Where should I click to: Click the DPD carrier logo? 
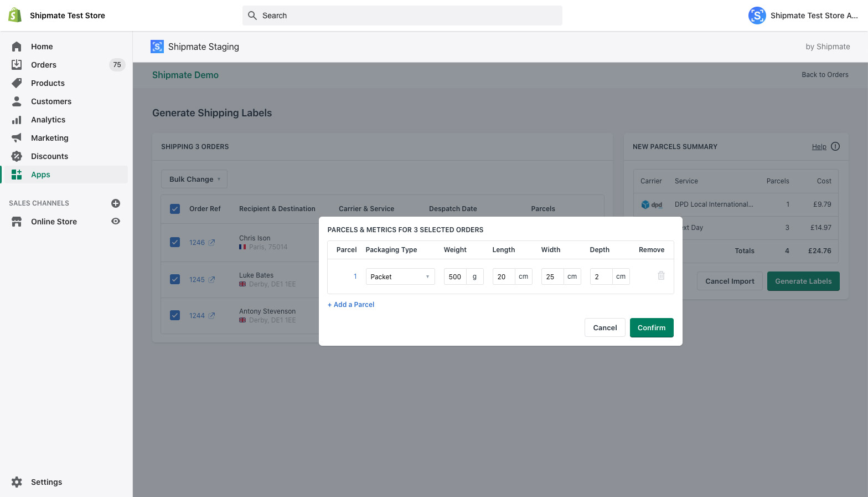point(652,204)
